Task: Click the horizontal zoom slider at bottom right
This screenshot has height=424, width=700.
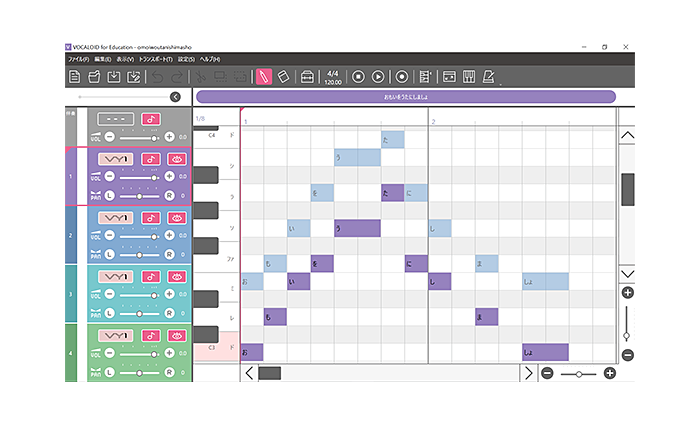Action: click(x=578, y=373)
